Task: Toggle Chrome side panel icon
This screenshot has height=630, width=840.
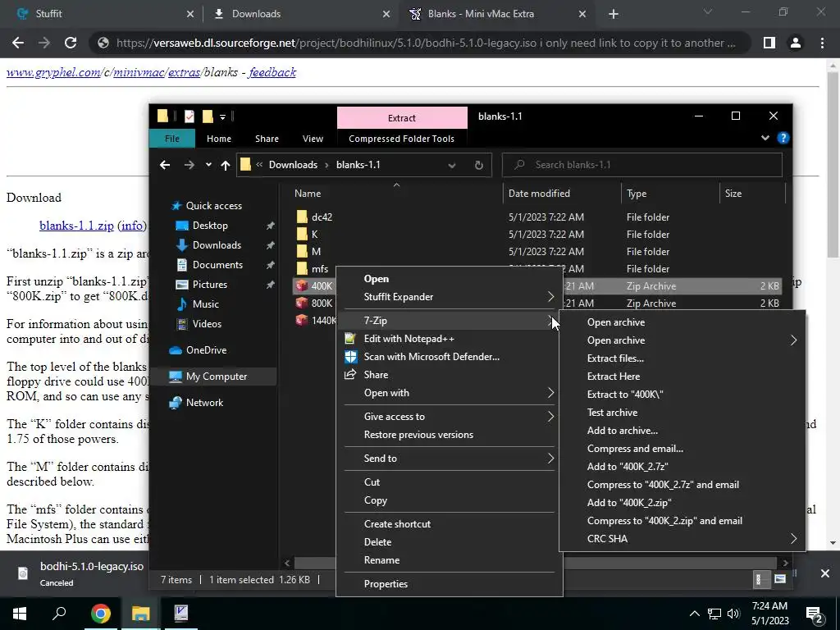Action: pyautogui.click(x=769, y=43)
